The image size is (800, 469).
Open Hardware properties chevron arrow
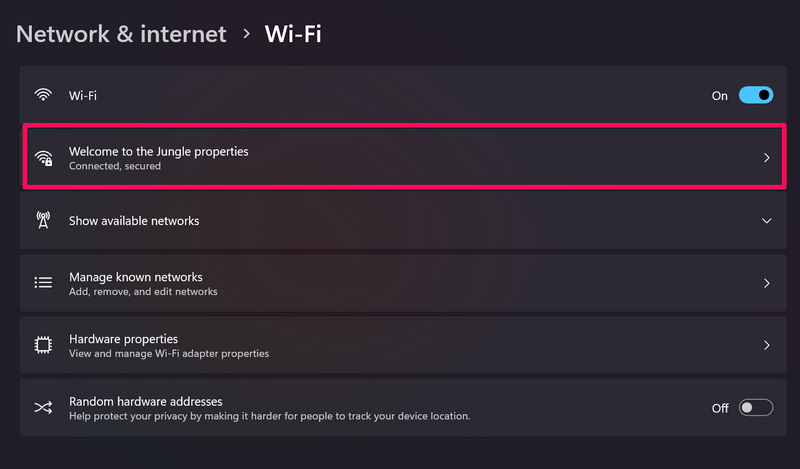point(767,345)
